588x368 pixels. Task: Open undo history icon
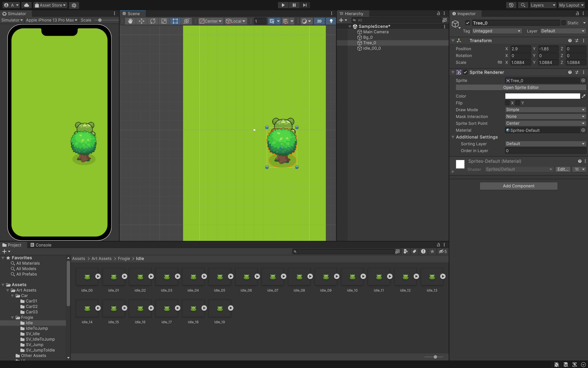tap(511, 5)
